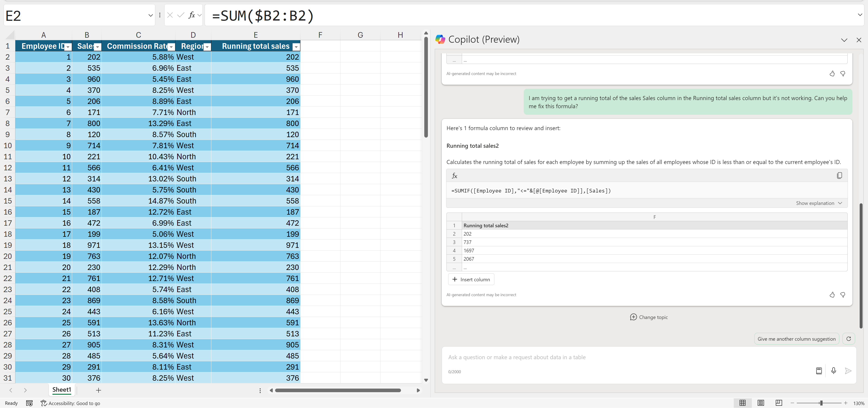Image resolution: width=868 pixels, height=408 pixels.
Task: Click thumbs down on Running total sales2 response
Action: (x=843, y=295)
